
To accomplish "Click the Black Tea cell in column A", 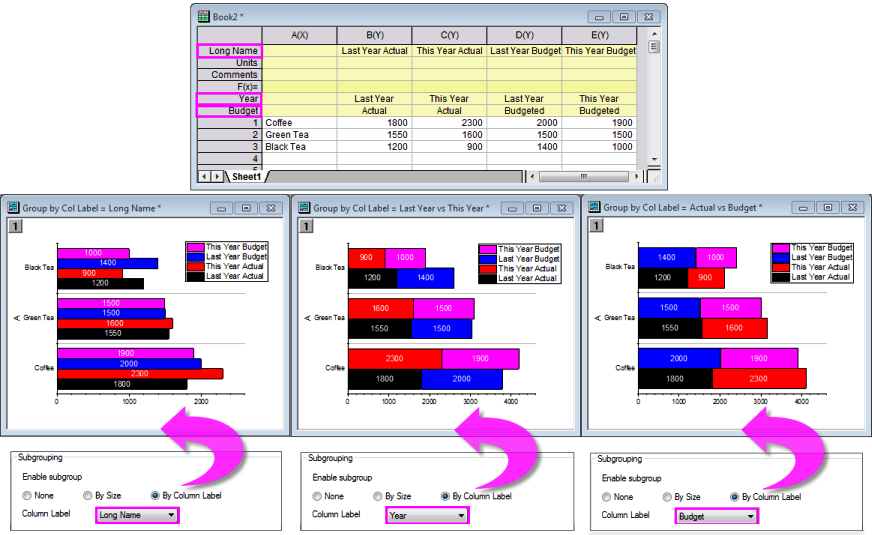I will click(299, 147).
